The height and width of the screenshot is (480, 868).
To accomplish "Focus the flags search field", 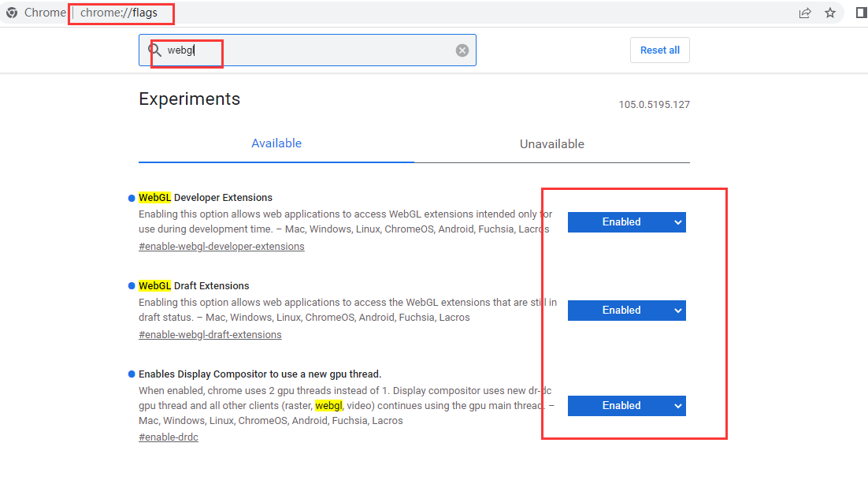I will point(307,50).
